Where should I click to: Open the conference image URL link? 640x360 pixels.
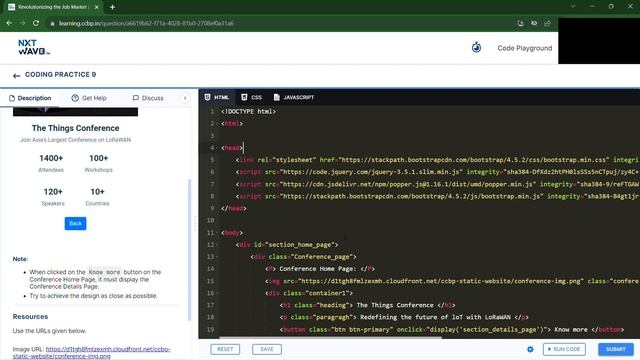pos(91,353)
